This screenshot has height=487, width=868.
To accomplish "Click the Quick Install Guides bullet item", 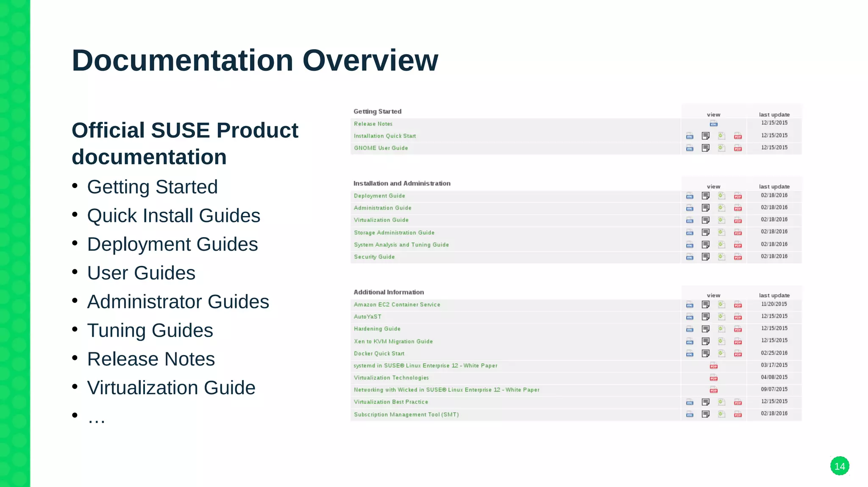I will click(173, 216).
